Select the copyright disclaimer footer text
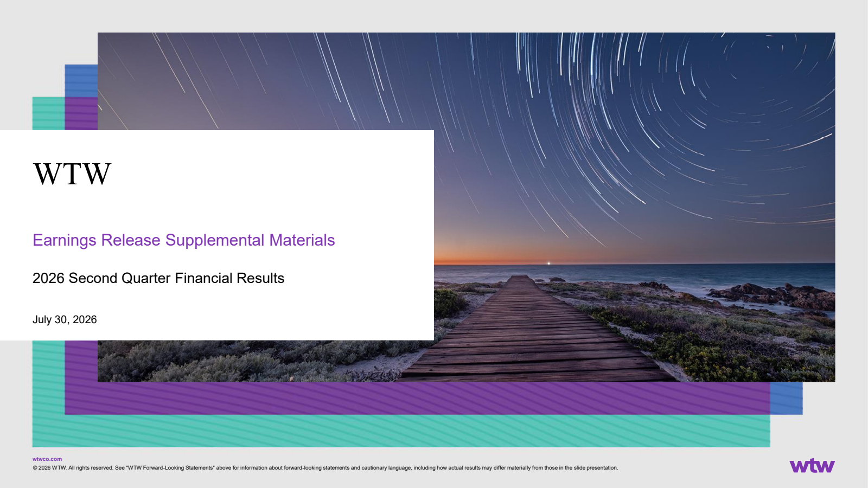This screenshot has width=868, height=488. [x=325, y=467]
